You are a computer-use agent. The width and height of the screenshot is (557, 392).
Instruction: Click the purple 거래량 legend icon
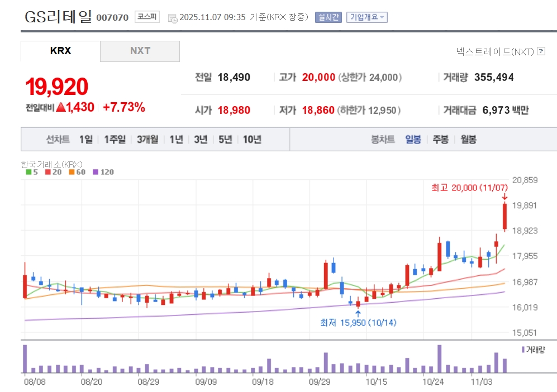pos(522,350)
